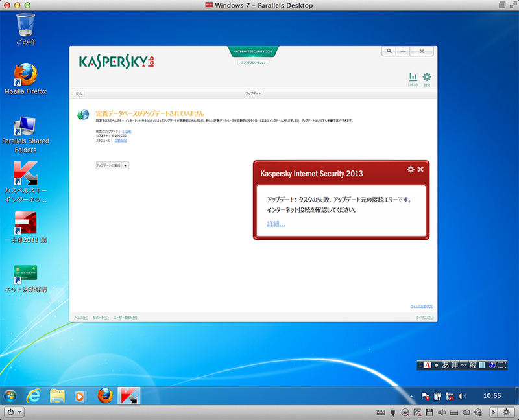Open the Kaspersky Reports (レポート) icon

[x=413, y=79]
